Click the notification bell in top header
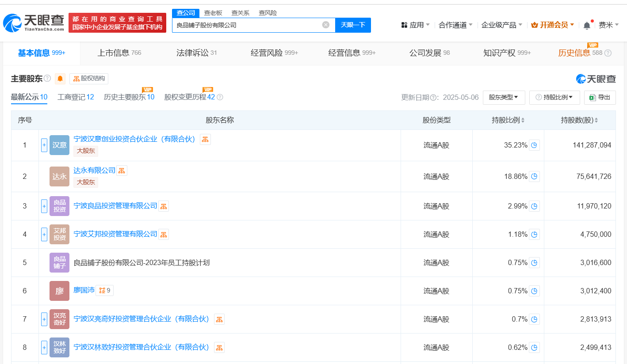The image size is (627, 364). point(587,25)
